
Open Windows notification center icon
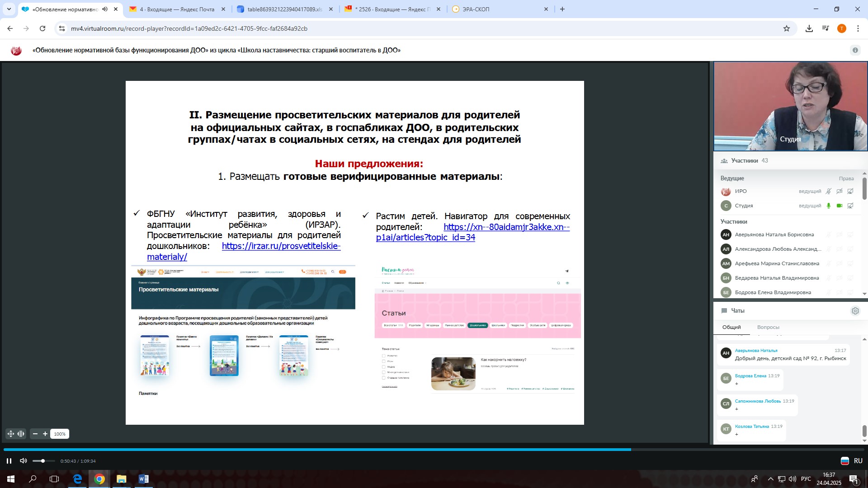pyautogui.click(x=854, y=479)
